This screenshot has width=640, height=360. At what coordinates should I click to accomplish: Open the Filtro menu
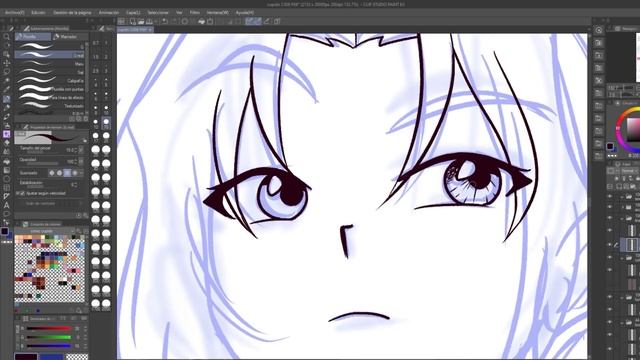pos(195,13)
